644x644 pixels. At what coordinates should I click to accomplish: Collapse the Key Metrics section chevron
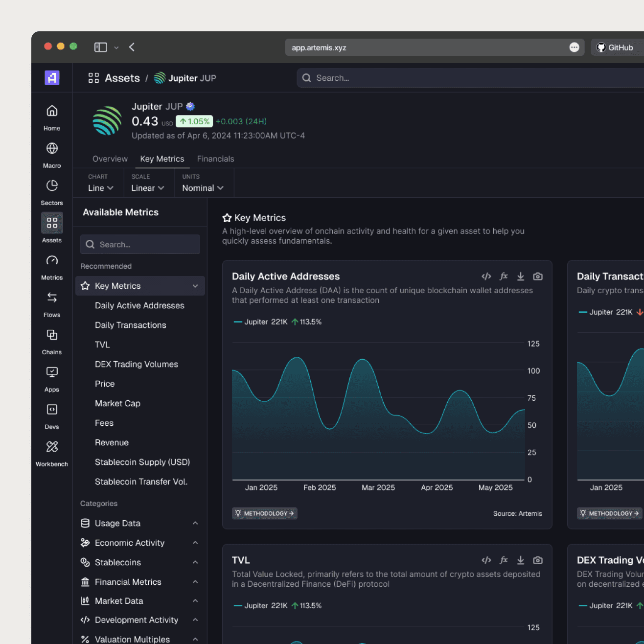(x=195, y=286)
